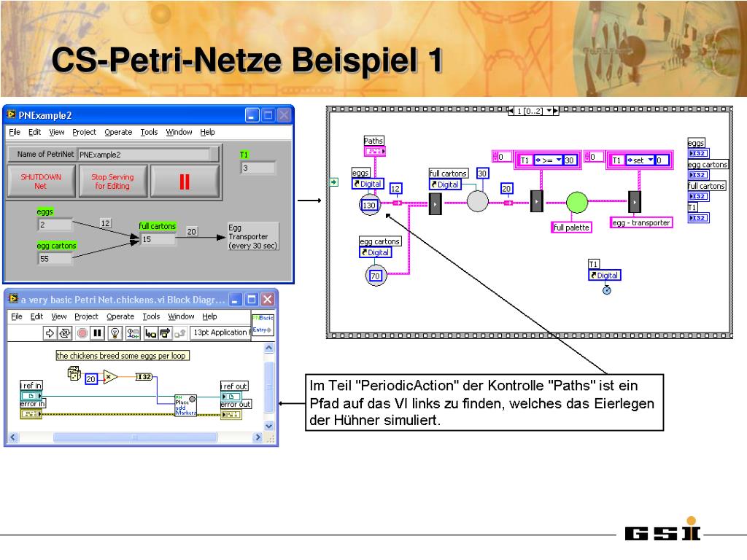Click the 130 eggs place circle

pyautogui.click(x=370, y=205)
